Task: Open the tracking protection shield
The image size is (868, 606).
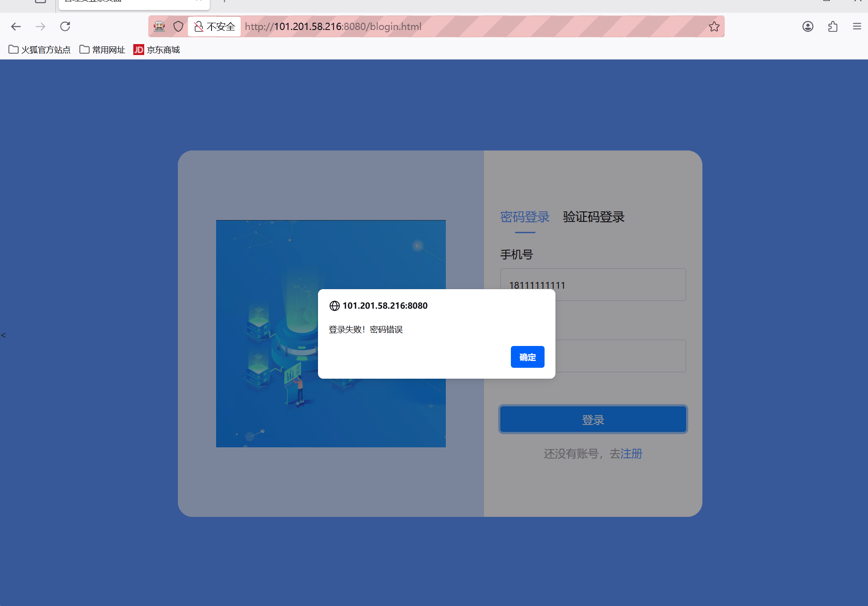Action: tap(178, 26)
